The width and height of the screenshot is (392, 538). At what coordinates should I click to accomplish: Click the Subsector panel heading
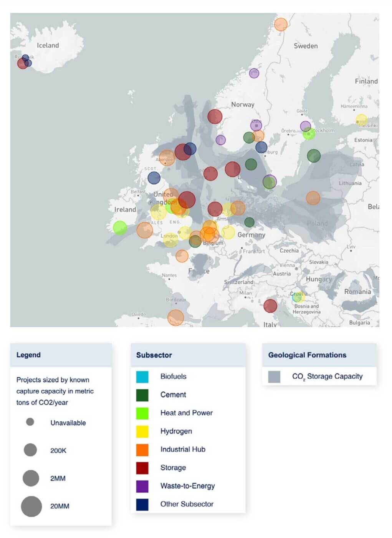pyautogui.click(x=154, y=355)
